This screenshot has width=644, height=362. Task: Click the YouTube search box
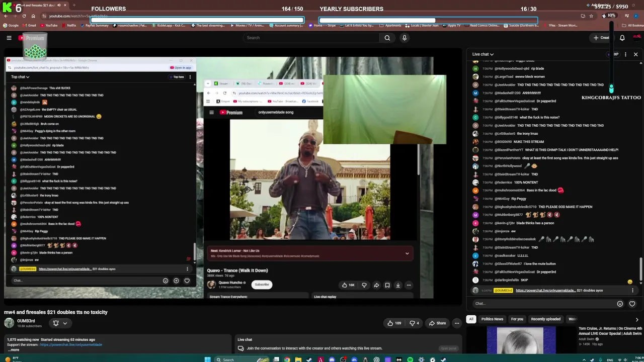[311, 38]
